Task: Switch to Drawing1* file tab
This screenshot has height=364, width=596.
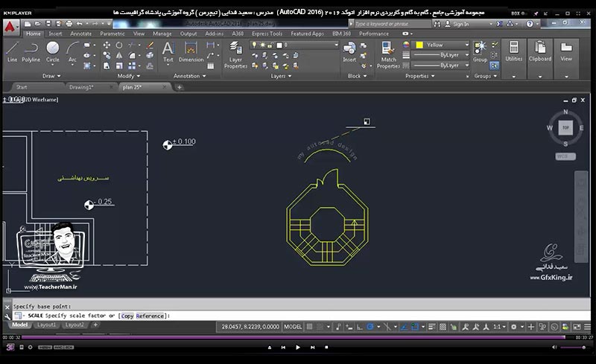Action: 81,87
